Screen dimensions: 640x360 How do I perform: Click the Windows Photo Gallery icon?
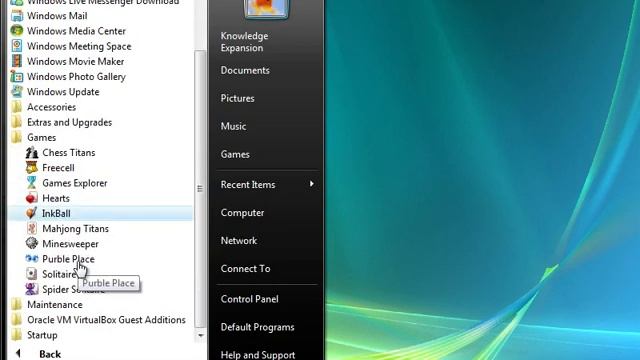[x=17, y=77]
